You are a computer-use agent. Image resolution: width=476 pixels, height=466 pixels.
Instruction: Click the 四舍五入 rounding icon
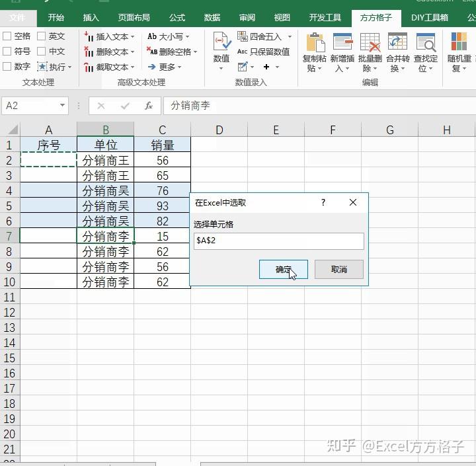click(x=242, y=36)
